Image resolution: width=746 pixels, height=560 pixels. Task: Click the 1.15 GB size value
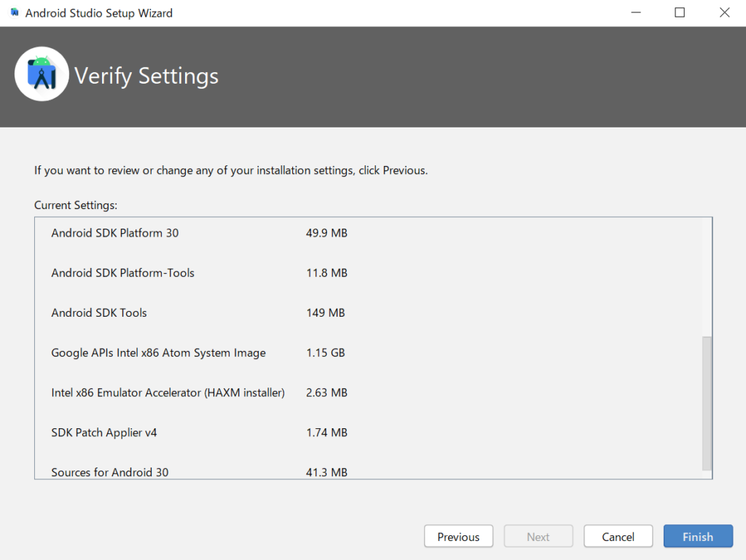[326, 352]
